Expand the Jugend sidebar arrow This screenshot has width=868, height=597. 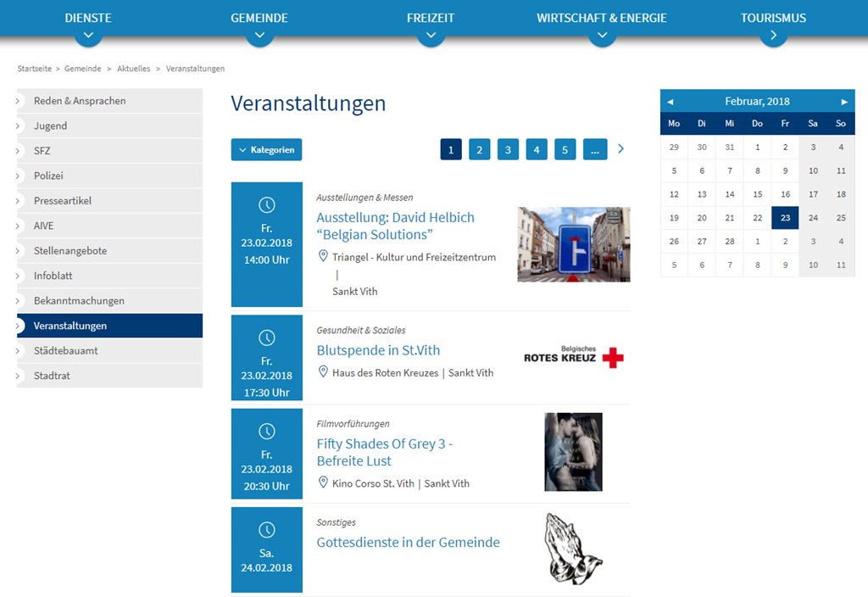click(x=18, y=126)
